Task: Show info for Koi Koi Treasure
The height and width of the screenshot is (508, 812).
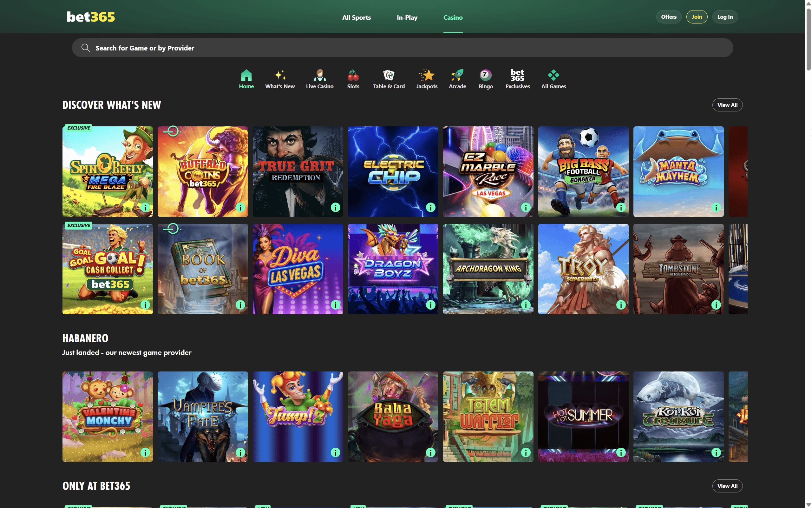Action: (716, 452)
